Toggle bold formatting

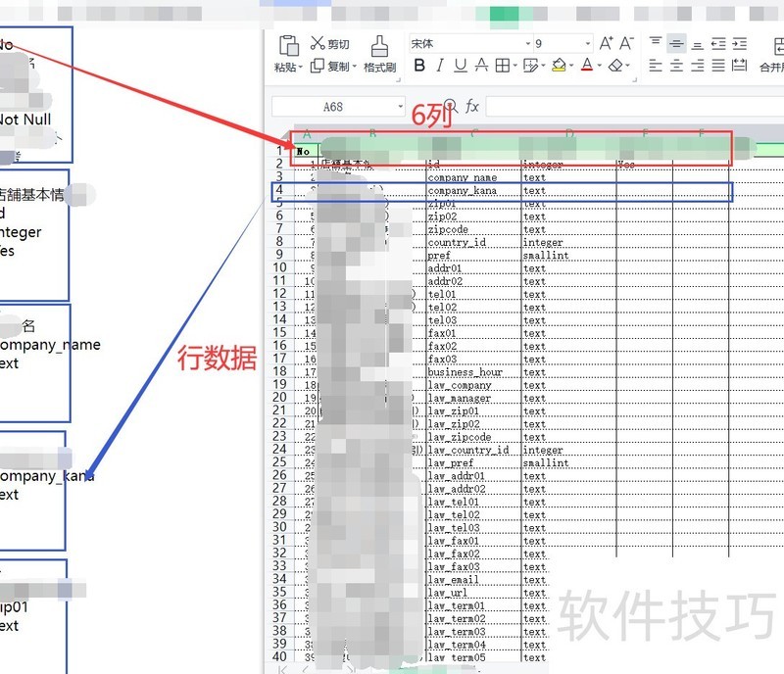coord(419,66)
